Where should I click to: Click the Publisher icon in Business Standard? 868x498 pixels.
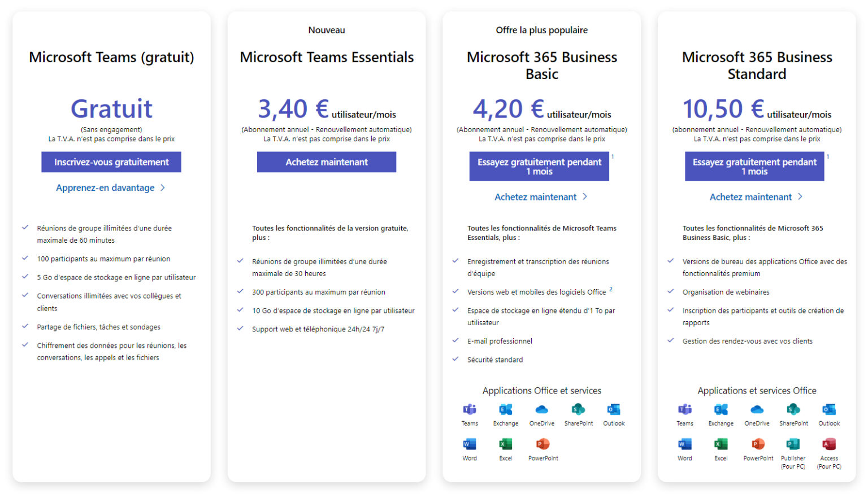(x=793, y=444)
